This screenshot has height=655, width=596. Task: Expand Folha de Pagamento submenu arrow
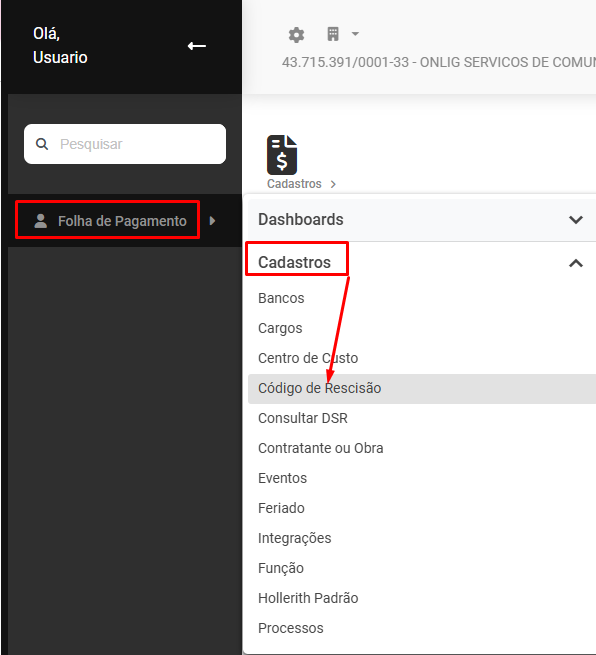(212, 221)
